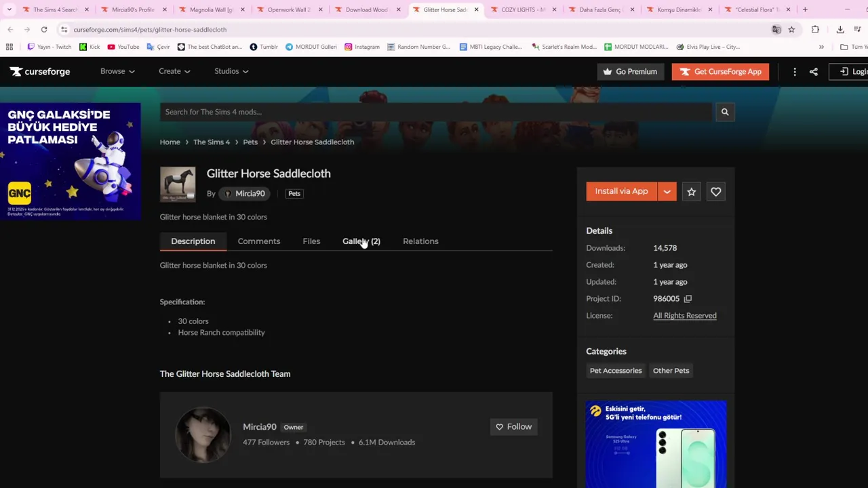The height and width of the screenshot is (488, 868).
Task: Close the Glitter Horse Saddlecloth tab
Action: point(476,10)
